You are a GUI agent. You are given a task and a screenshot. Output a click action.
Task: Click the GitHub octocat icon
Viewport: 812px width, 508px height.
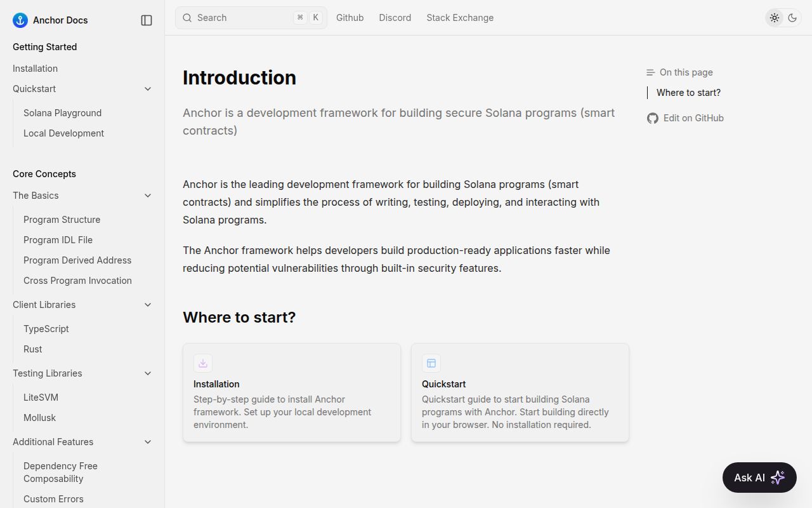click(653, 118)
